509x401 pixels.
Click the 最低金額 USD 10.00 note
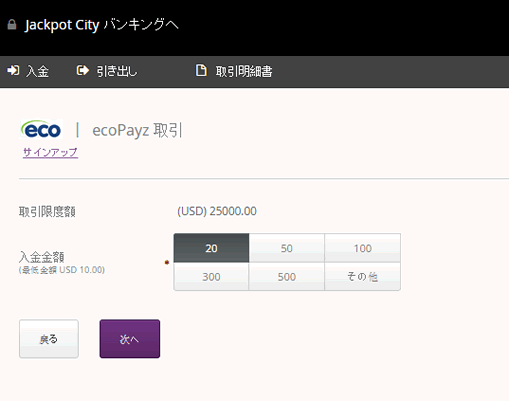click(x=62, y=270)
